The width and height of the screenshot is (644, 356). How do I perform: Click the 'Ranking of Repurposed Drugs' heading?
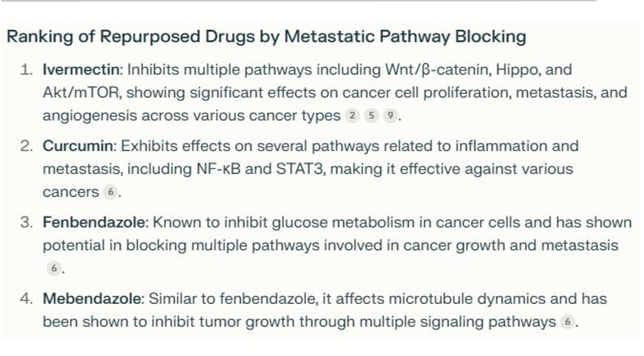pyautogui.click(x=266, y=36)
